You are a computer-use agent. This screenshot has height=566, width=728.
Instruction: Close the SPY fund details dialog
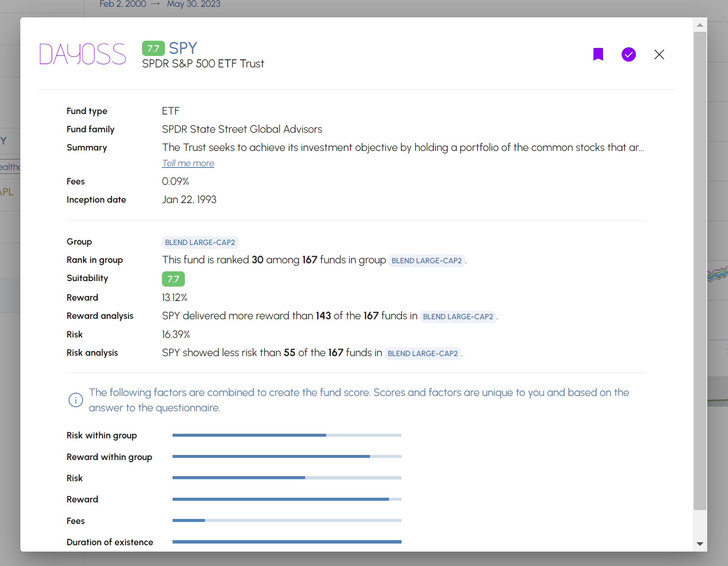click(x=659, y=54)
